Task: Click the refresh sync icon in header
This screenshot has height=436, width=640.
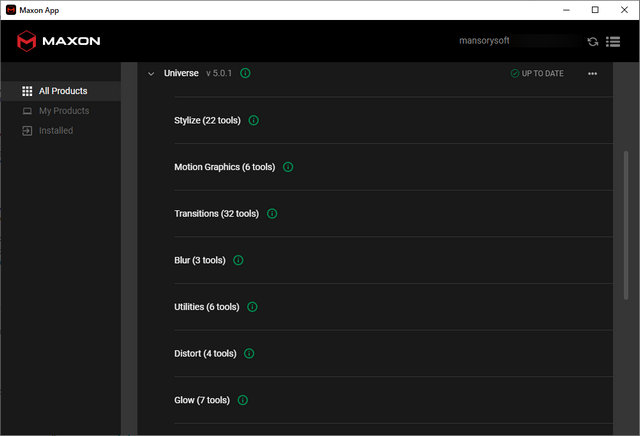Action: 593,42
